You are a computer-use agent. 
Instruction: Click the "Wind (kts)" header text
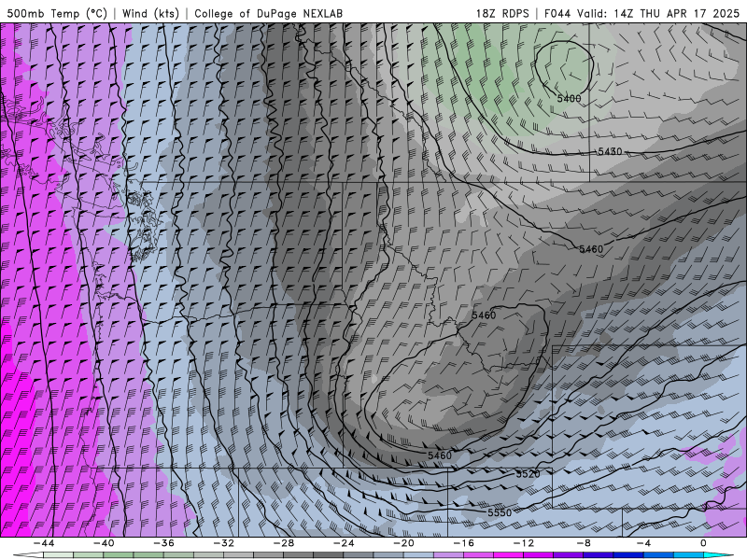pyautogui.click(x=150, y=13)
